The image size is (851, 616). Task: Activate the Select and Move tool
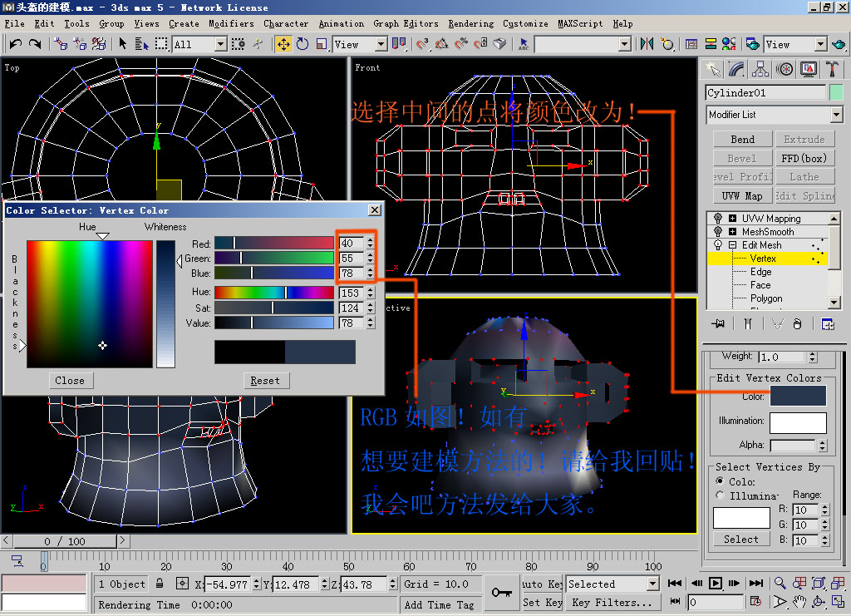point(283,44)
